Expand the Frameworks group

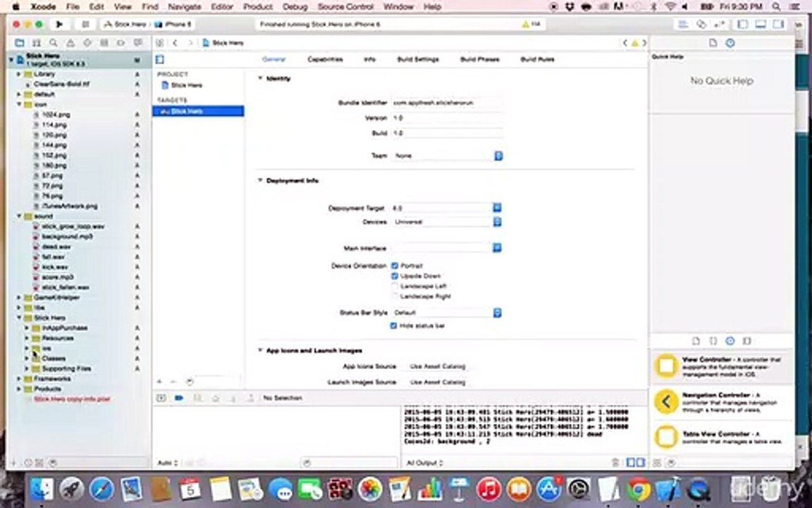18,378
